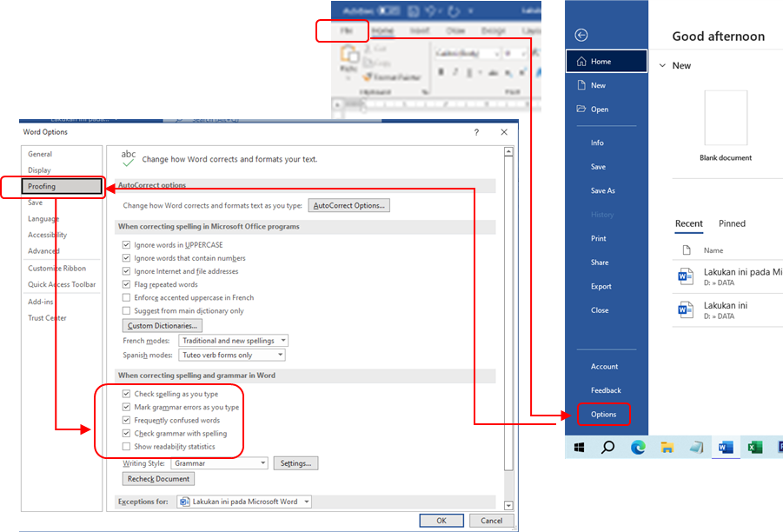Screen dimensions: 783x532
Task: Toggle Strikethrough formatting in the ribbon
Action: point(494,73)
